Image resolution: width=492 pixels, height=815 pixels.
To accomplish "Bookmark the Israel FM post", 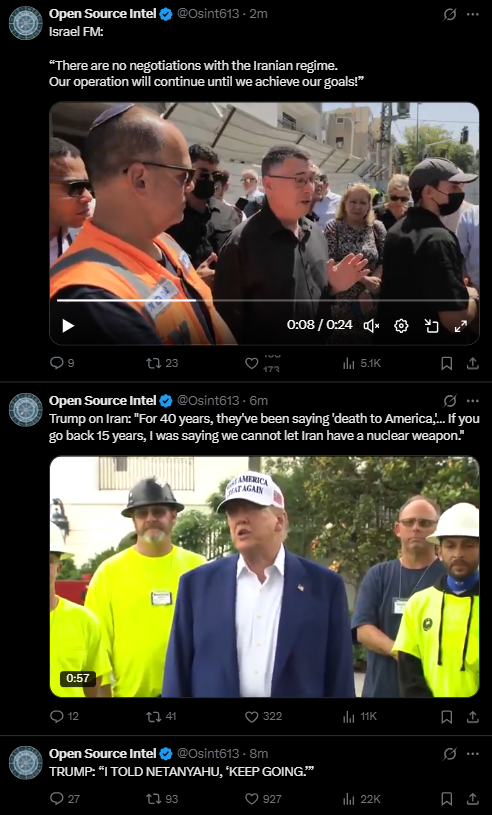I will (x=446, y=363).
